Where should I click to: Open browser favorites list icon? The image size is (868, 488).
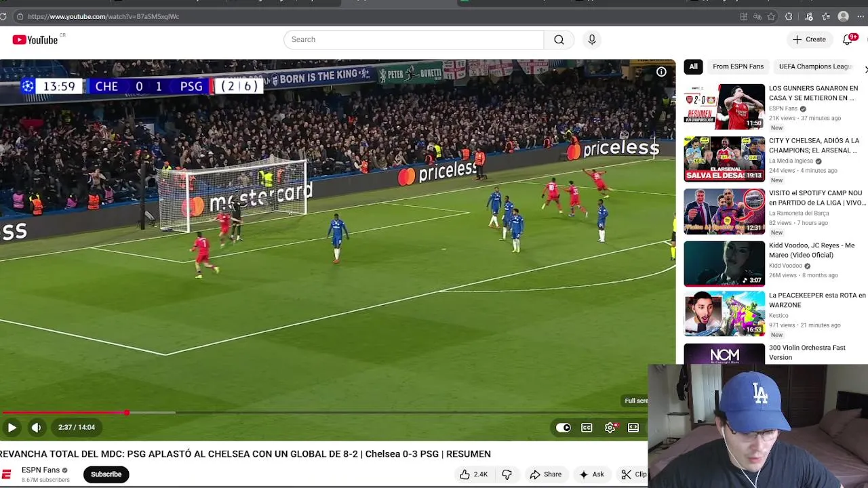tap(825, 16)
